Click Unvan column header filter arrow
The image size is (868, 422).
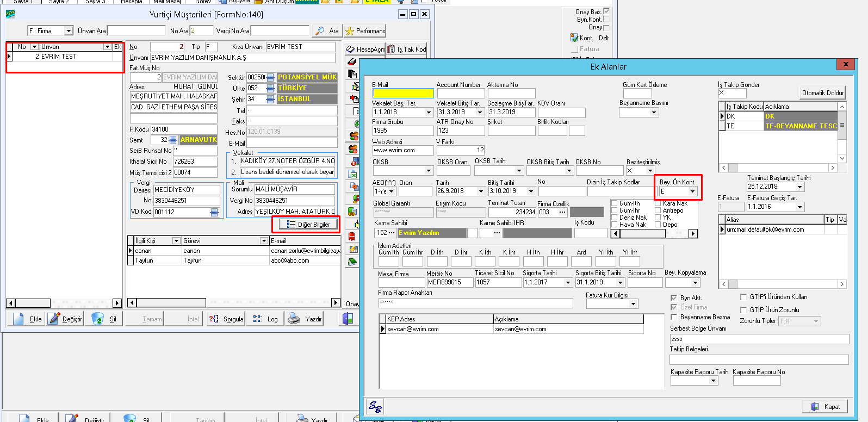107,47
